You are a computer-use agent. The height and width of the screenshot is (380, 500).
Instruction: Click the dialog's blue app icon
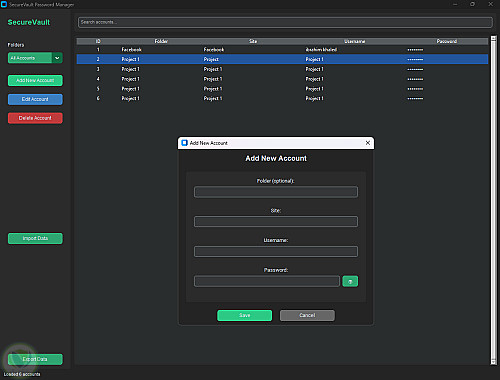tap(184, 143)
